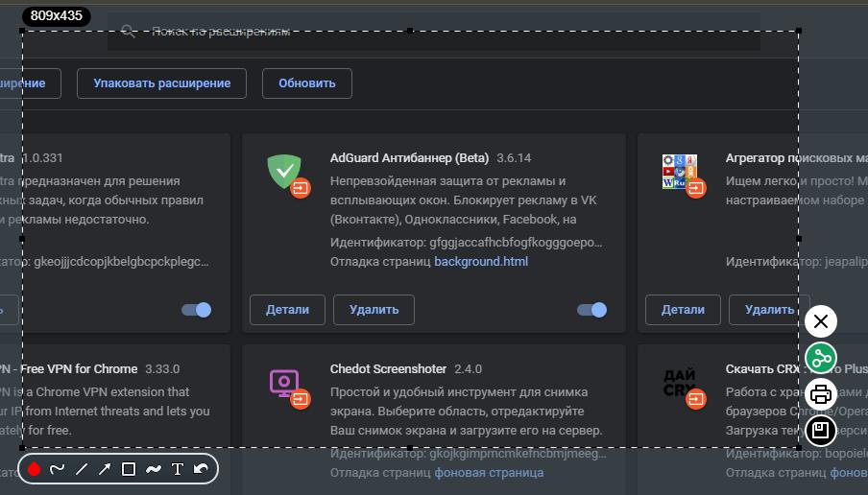
Task: Click the 809x435 selection size label
Action: click(57, 16)
